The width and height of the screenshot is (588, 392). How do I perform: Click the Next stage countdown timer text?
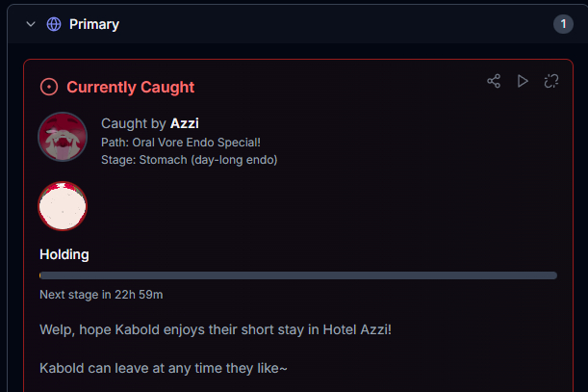pyautogui.click(x=101, y=294)
